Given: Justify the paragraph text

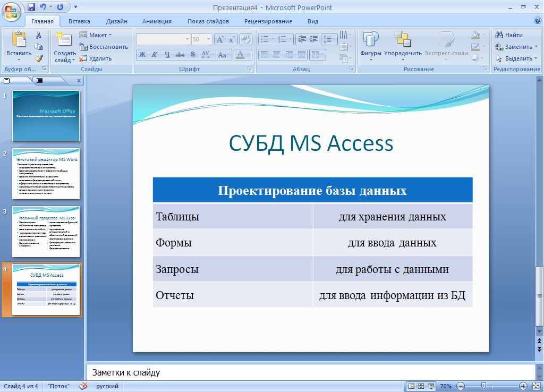Looking at the screenshot, I should point(302,55).
